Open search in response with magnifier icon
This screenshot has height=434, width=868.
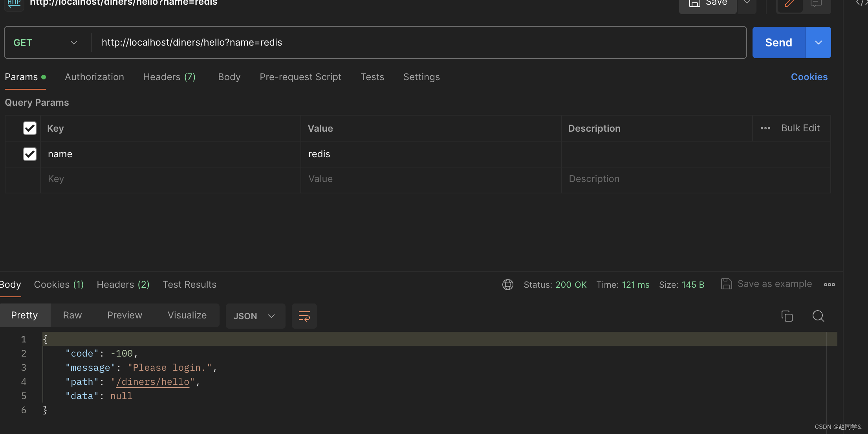[818, 316]
